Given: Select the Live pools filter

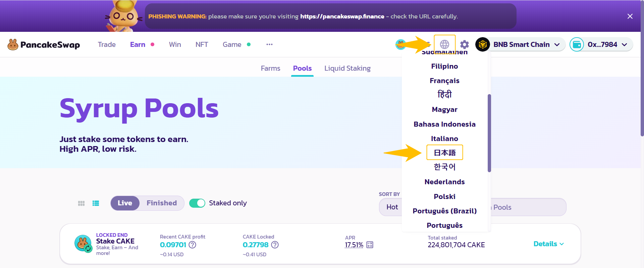Looking at the screenshot, I should [125, 203].
